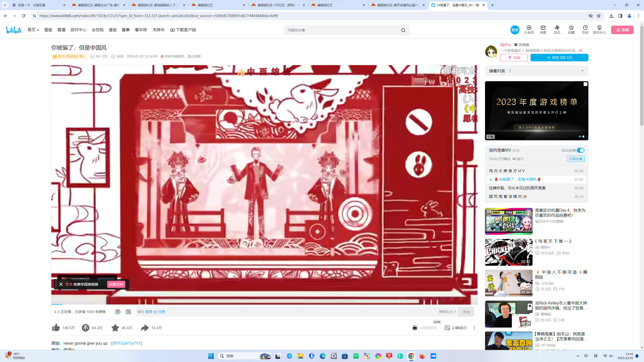Viewport: 644px width, 362px height.
Task: Toggle system volume icon in tray
Action: pyautogui.click(x=611, y=356)
